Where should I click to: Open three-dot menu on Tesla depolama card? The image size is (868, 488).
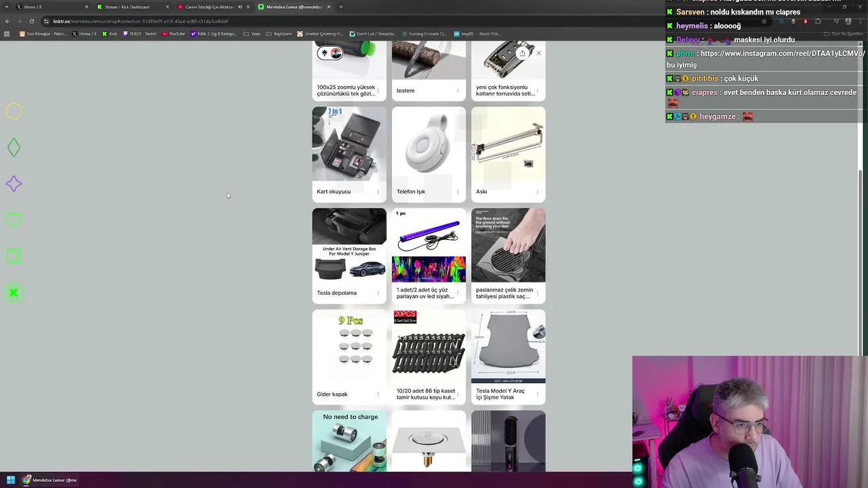378,293
